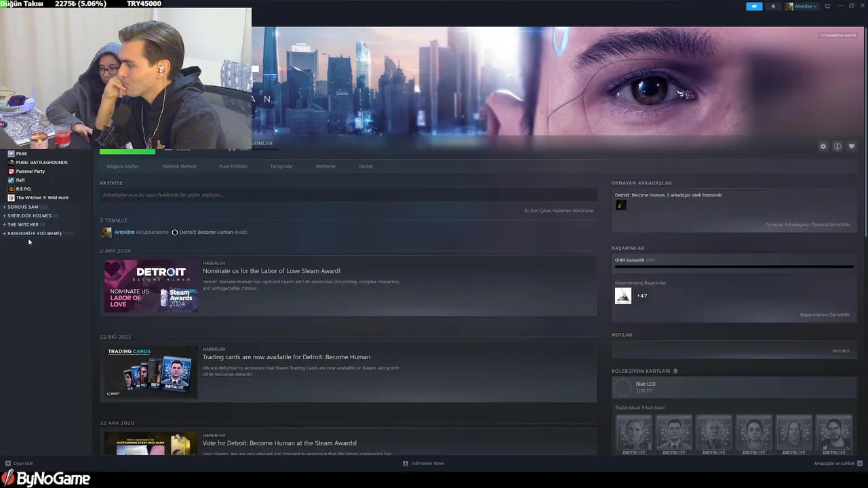Open the Mağaza Sayfası tab
The height and width of the screenshot is (488, 868).
(x=123, y=166)
